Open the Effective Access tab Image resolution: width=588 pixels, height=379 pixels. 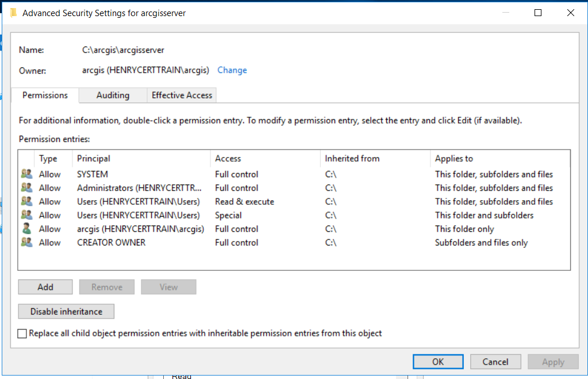pos(181,95)
